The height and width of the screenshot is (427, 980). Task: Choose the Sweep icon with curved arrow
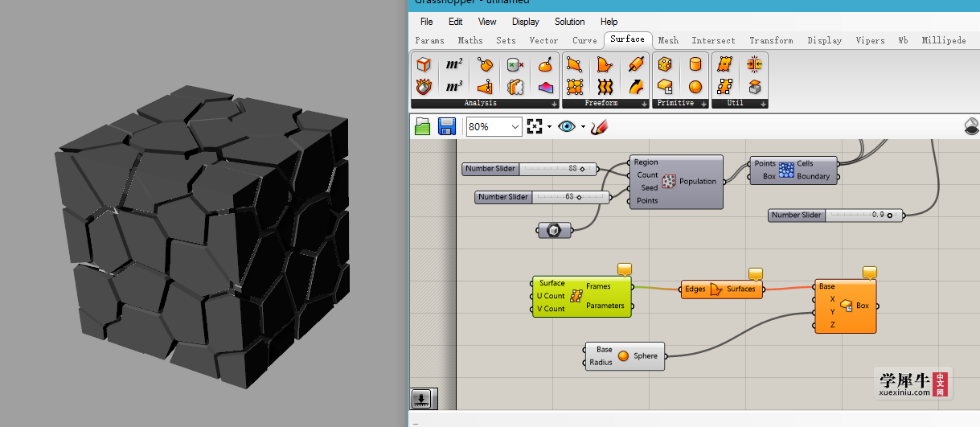[636, 86]
